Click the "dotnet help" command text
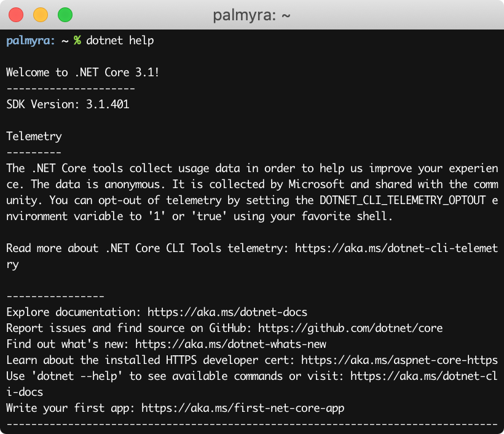This screenshot has width=504, height=434. [120, 41]
